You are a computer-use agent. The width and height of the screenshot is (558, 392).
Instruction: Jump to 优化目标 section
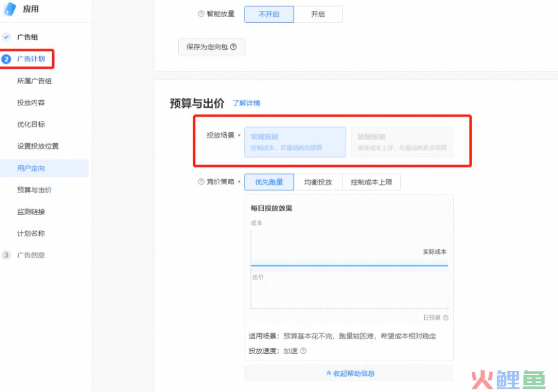click(x=31, y=124)
